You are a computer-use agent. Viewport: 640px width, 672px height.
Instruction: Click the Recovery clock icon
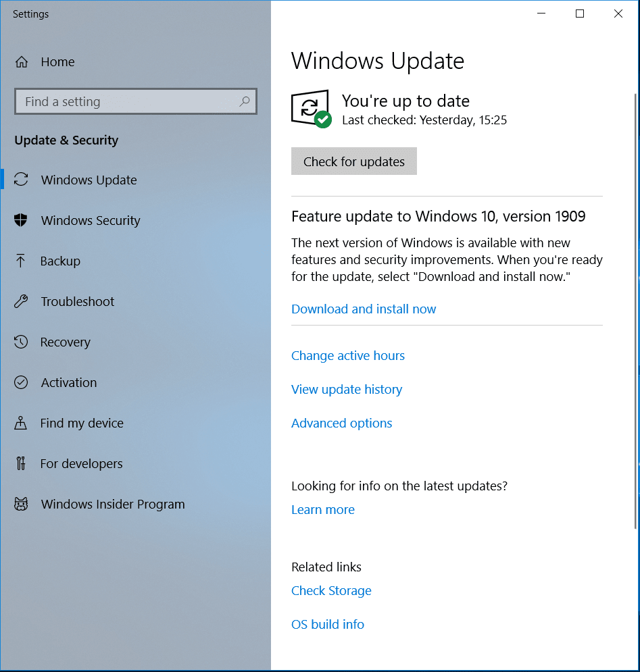(x=21, y=342)
